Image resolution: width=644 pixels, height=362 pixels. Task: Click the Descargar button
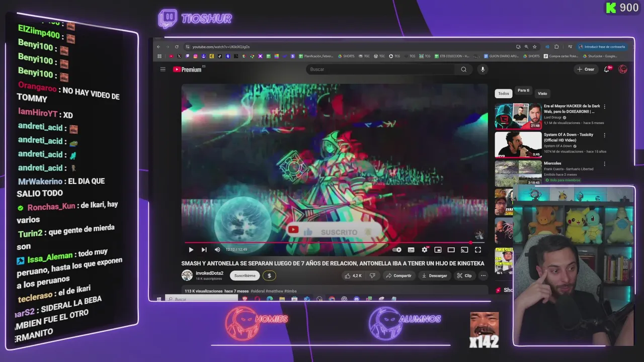tap(434, 276)
